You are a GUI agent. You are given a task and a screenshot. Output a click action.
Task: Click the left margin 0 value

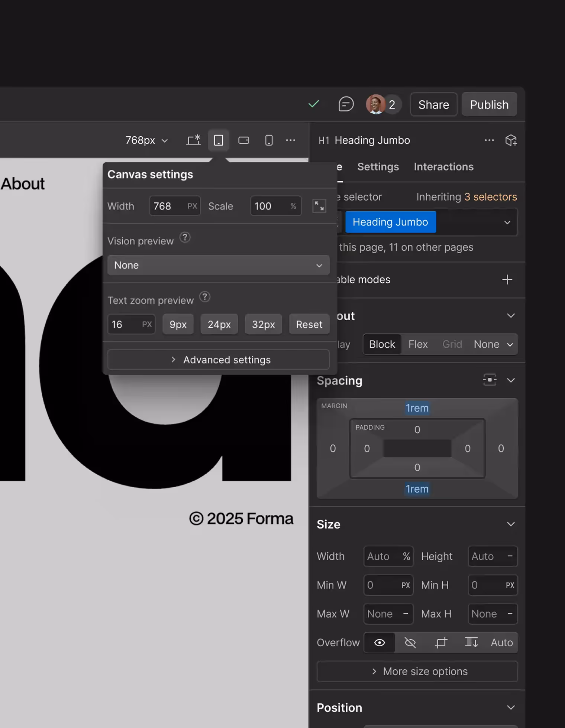coord(333,448)
